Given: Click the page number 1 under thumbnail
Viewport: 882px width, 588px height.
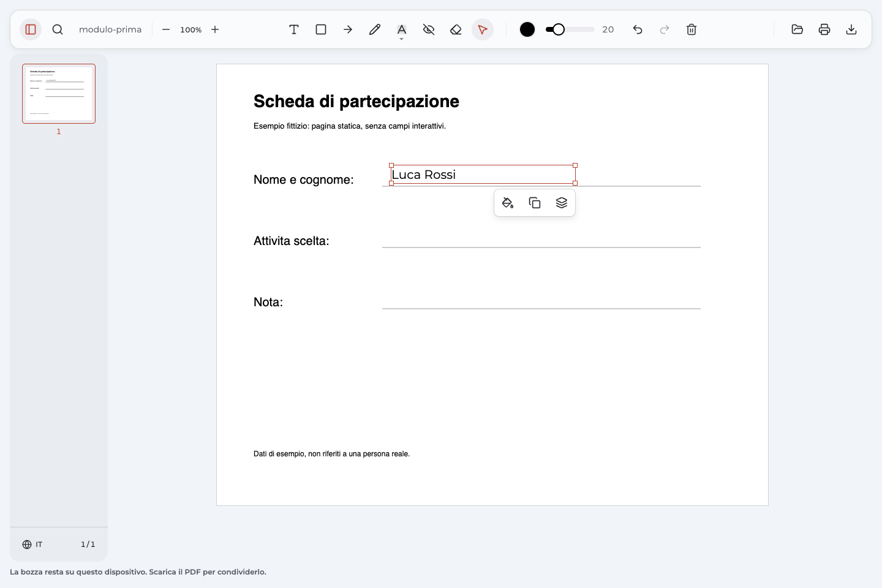Looking at the screenshot, I should pos(59,132).
